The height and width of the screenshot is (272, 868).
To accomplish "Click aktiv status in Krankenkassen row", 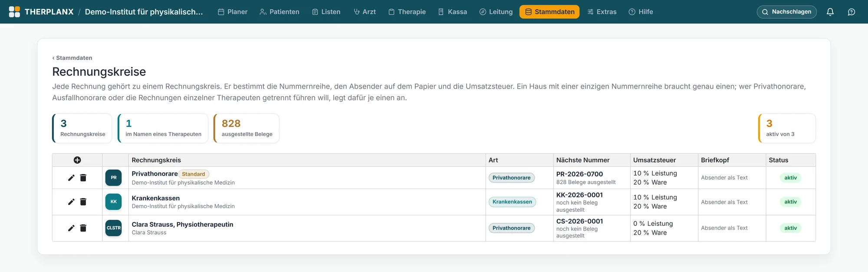I will coord(790,202).
